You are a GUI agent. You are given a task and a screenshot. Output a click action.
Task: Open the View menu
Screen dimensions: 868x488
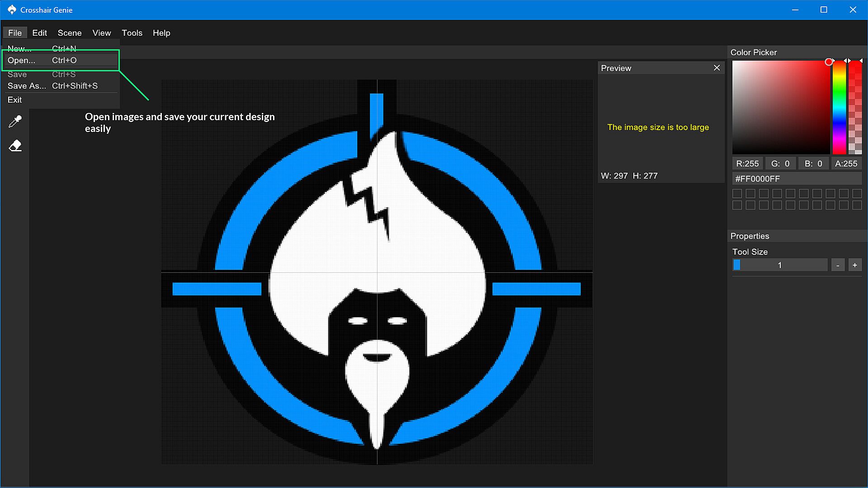coord(101,33)
